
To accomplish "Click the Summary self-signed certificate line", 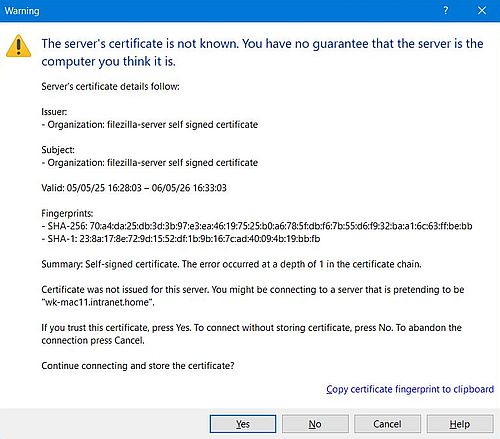I will 231,264.
